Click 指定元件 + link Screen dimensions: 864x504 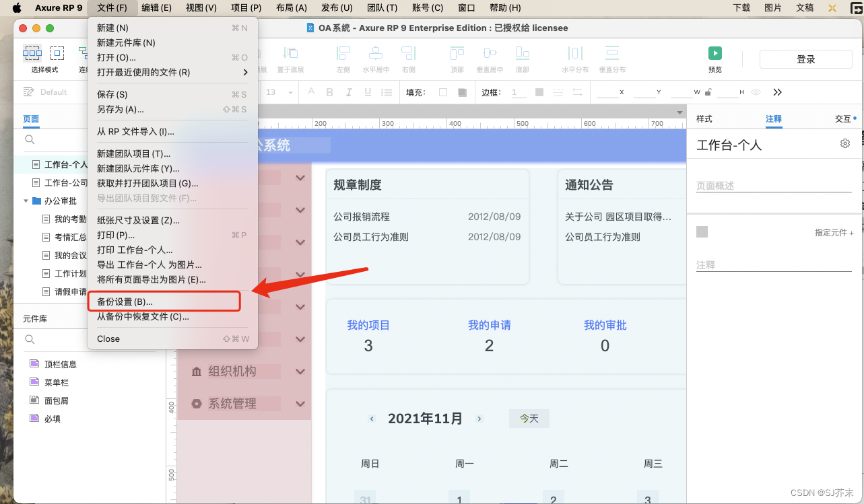(x=834, y=233)
